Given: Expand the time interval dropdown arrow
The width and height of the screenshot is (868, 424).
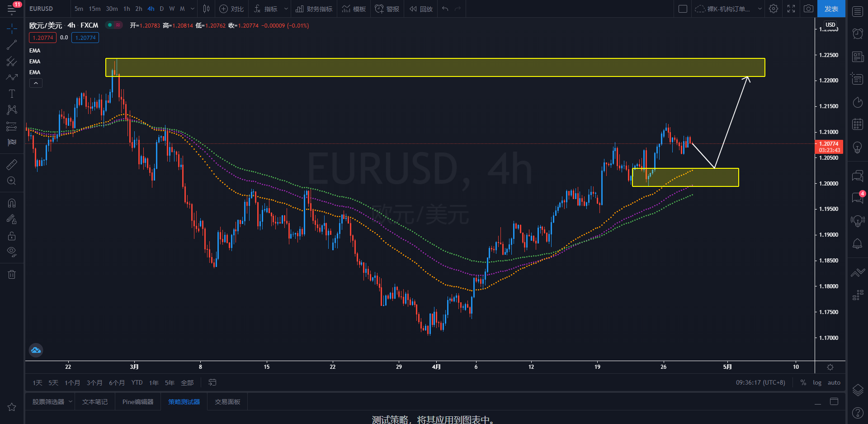Looking at the screenshot, I should point(193,9).
